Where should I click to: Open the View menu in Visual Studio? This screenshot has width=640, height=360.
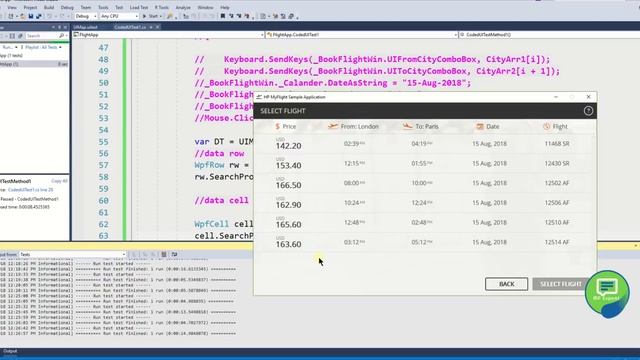12,7
